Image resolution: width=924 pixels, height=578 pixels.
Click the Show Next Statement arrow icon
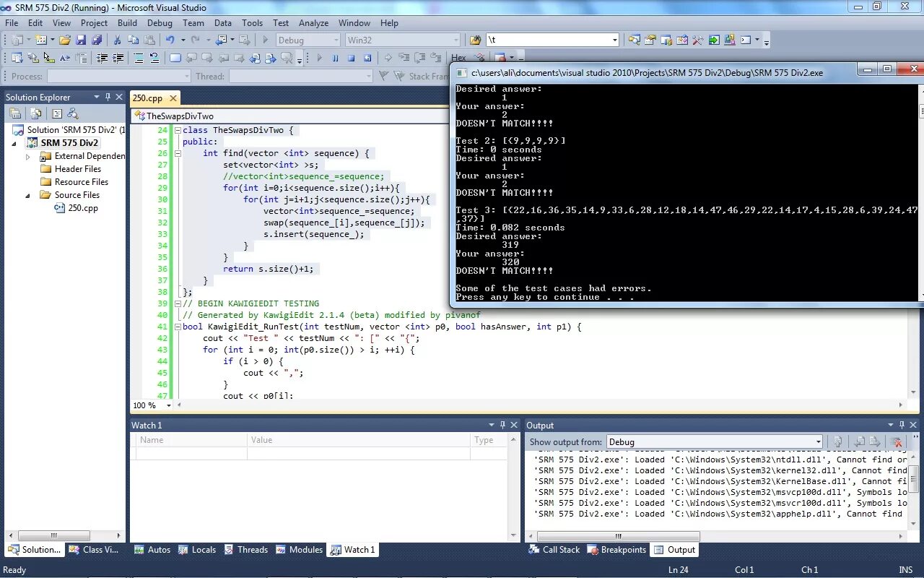coord(388,58)
